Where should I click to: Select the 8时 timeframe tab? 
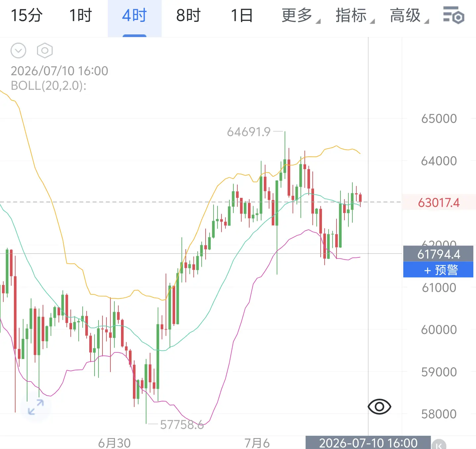(x=188, y=16)
